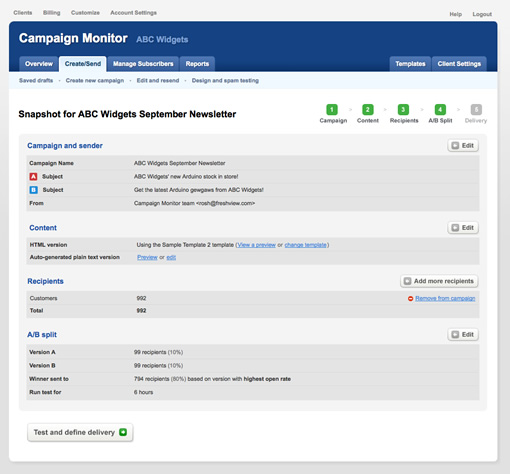
Task: Click the red A subject icon
Action: tap(33, 177)
